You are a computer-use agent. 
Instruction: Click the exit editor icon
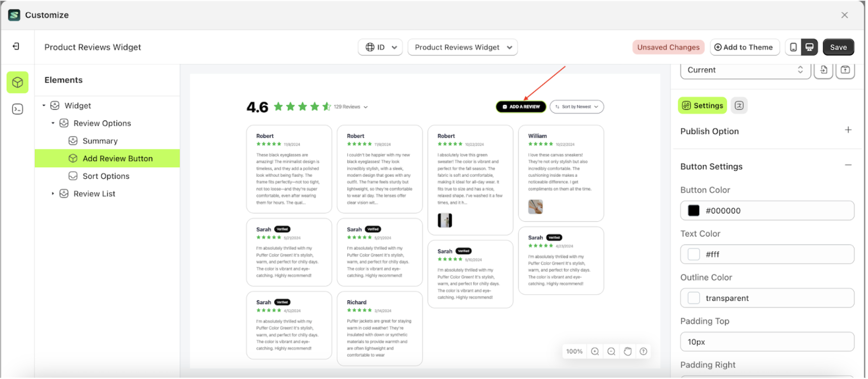[16, 46]
